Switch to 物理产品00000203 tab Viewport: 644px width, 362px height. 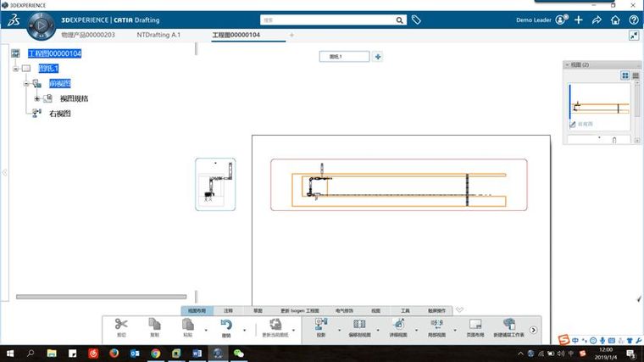88,35
